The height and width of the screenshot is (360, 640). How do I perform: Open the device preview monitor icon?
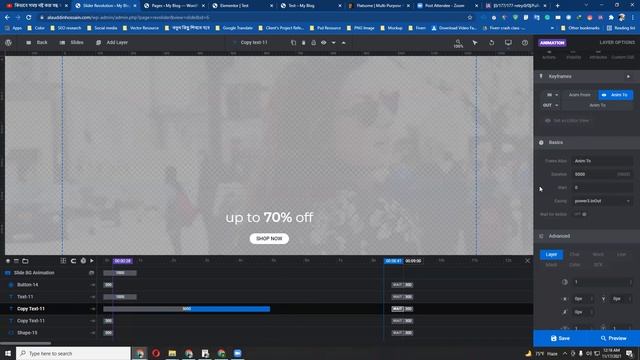coord(508,42)
